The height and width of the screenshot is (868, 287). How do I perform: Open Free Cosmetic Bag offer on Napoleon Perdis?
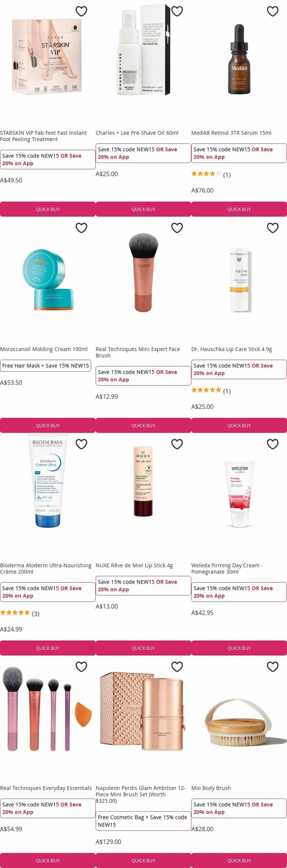point(143,821)
